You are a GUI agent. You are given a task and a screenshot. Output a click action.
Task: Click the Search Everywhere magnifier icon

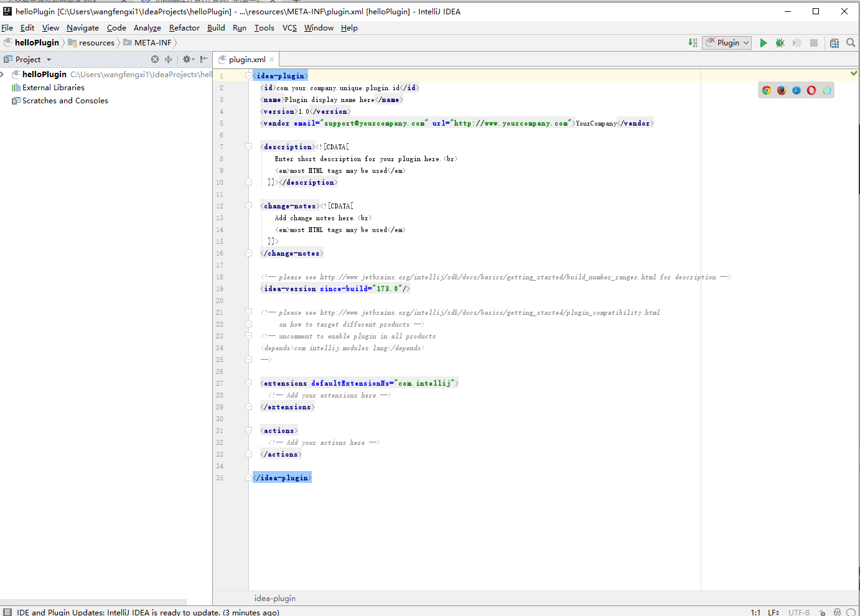(x=851, y=43)
